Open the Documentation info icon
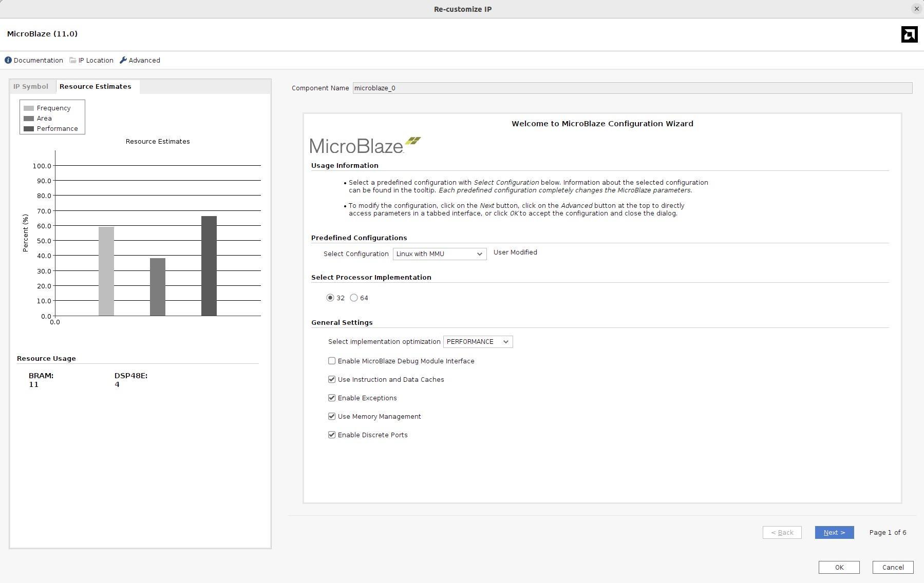Viewport: 924px width, 583px height. (8, 60)
